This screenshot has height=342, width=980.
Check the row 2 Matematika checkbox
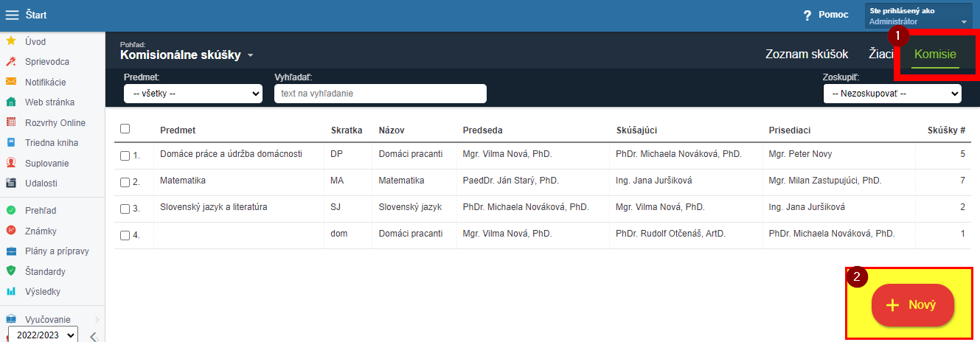125,182
